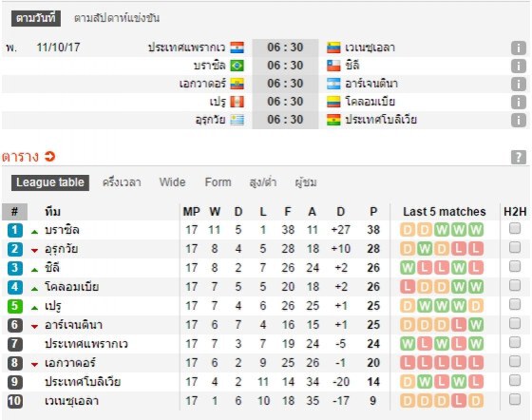Viewport: 532px width, 420px height.
Task: Click the P points column header
Action: [x=373, y=212]
